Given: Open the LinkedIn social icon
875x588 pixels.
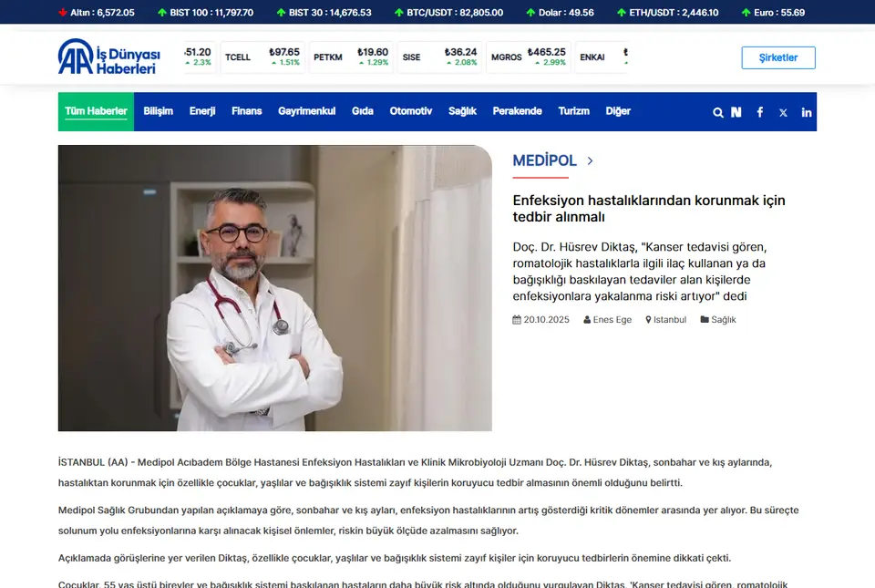Looking at the screenshot, I should 807,112.
